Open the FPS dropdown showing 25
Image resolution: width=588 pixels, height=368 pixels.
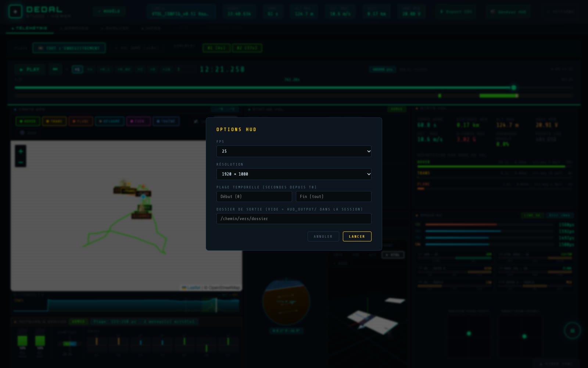tap(294, 151)
